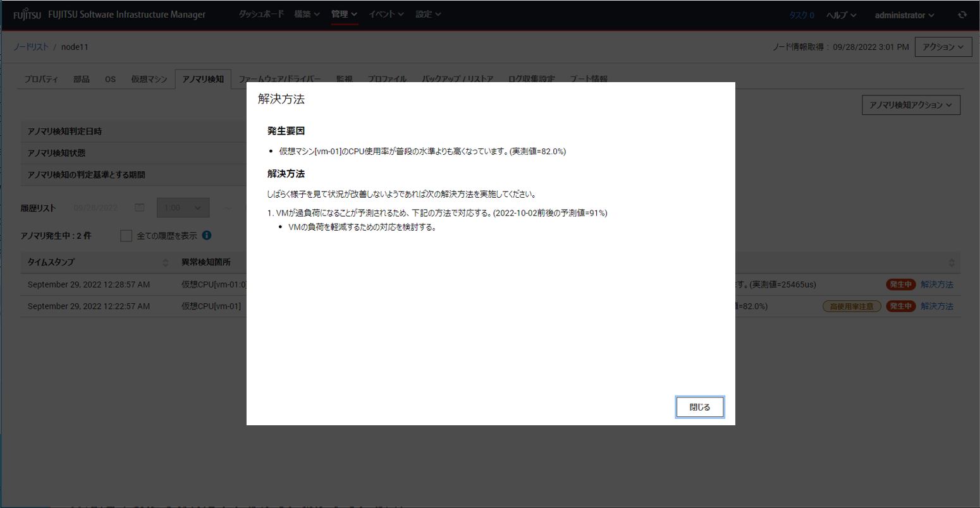Viewport: 980px width, 508px height.
Task: Click the ノード情報取得 timestamp text
Action: (x=841, y=47)
